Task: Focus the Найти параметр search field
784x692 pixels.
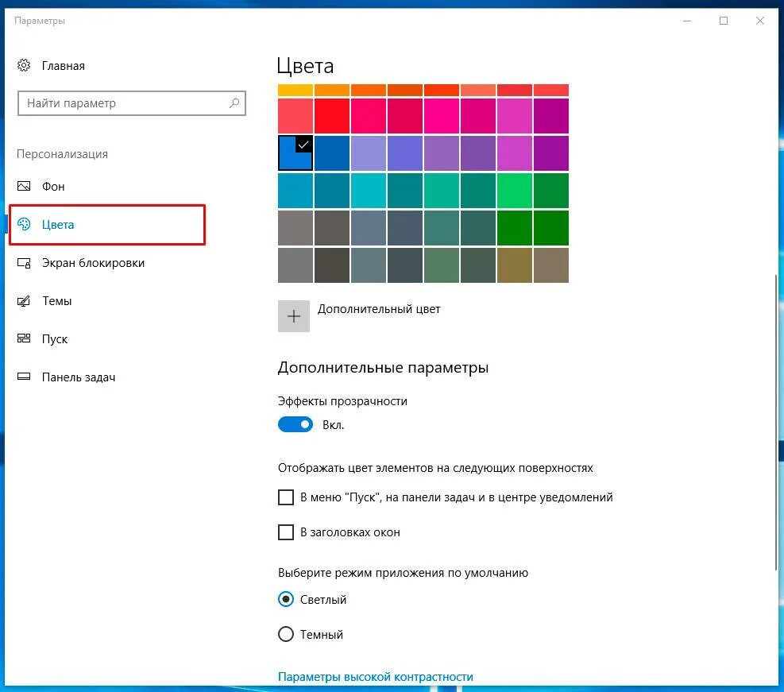Action: tap(132, 103)
